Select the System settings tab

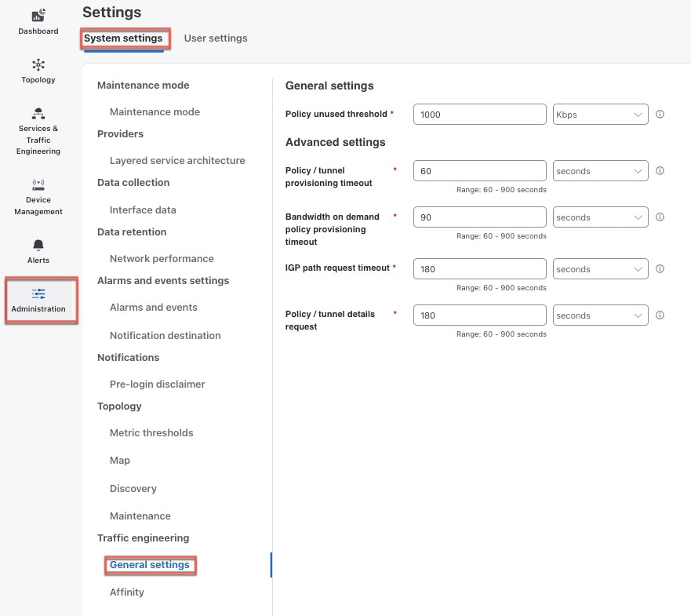[x=123, y=38]
